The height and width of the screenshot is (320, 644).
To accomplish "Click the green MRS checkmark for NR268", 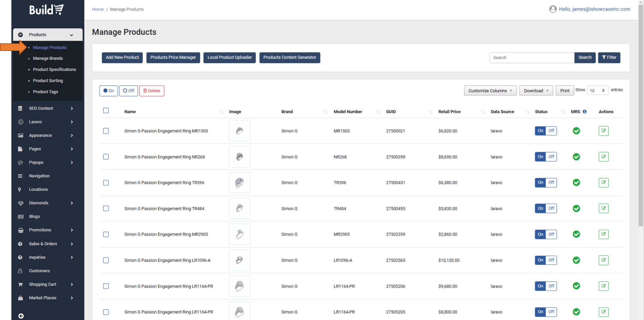I will [576, 157].
